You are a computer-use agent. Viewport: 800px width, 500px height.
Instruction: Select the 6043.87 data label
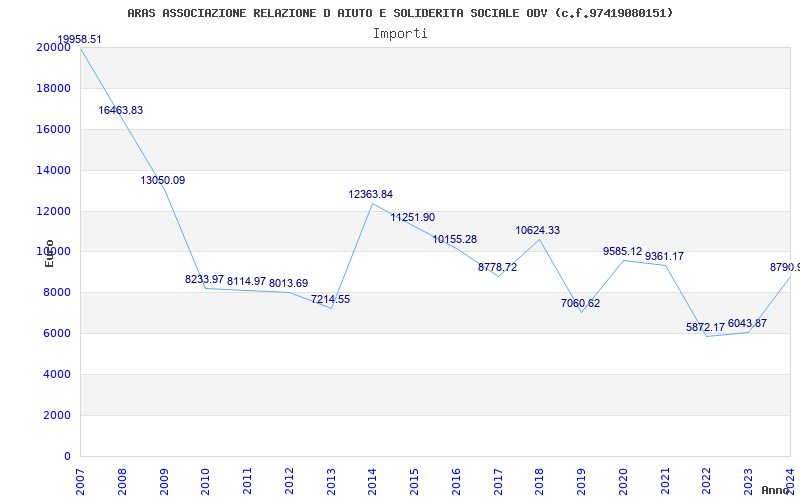pos(747,323)
